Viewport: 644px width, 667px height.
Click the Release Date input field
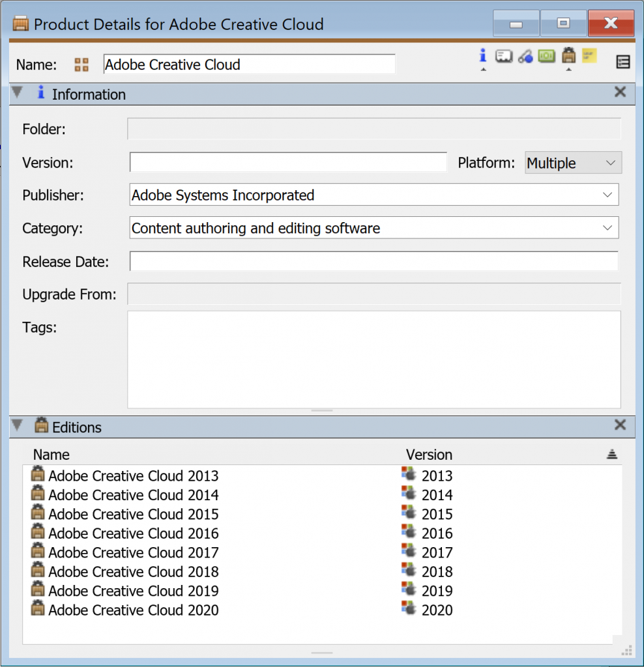tap(373, 261)
